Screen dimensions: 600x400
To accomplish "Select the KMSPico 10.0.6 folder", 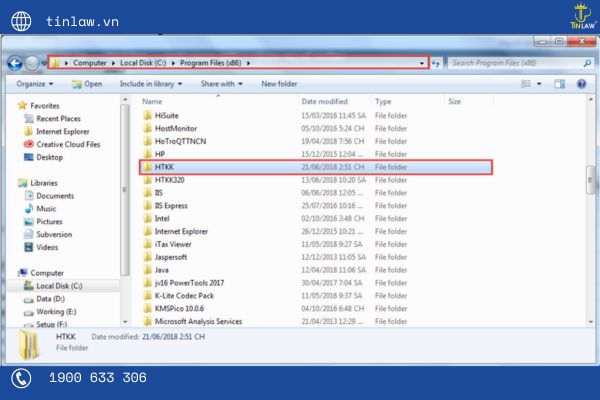I will 179,309.
